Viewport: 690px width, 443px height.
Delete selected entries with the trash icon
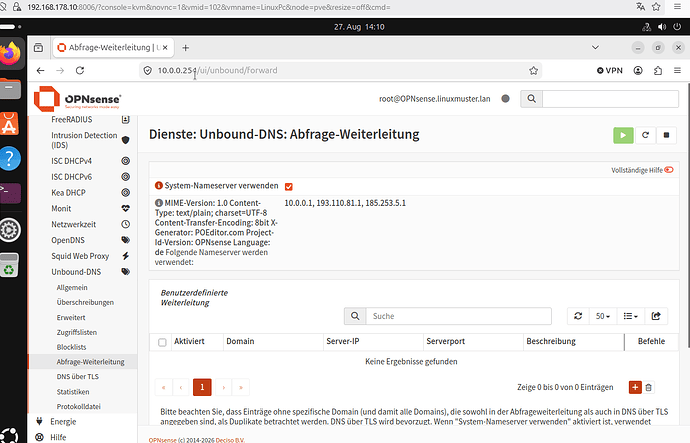point(648,388)
